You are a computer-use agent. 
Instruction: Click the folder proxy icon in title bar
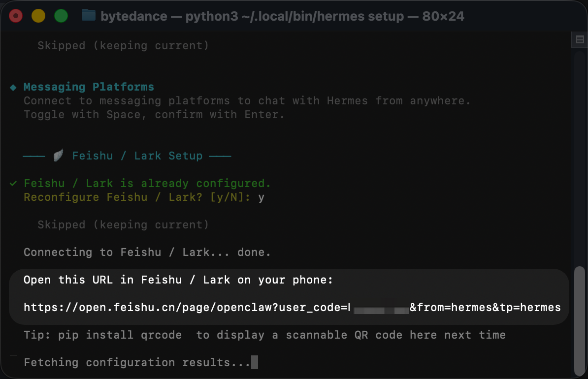coord(88,16)
